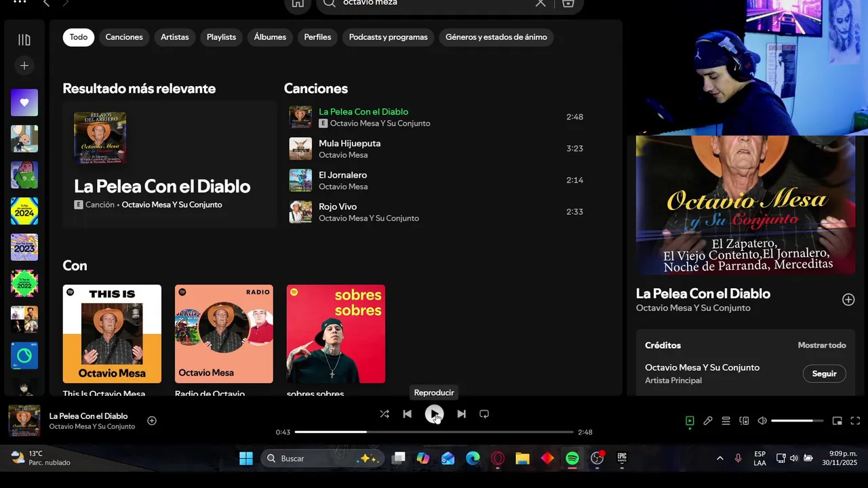Open the playback queue
The width and height of the screenshot is (868, 488).
tap(726, 421)
